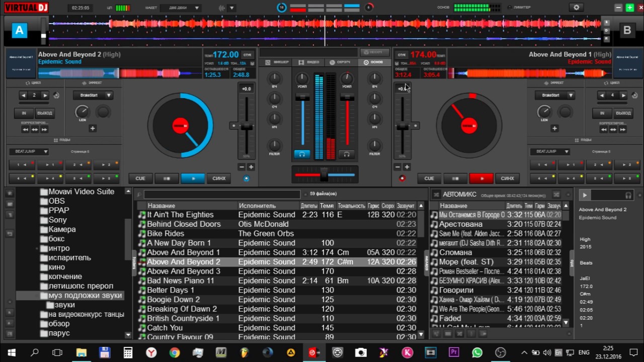Click deck A loop move forward arrows

[x=44, y=129]
